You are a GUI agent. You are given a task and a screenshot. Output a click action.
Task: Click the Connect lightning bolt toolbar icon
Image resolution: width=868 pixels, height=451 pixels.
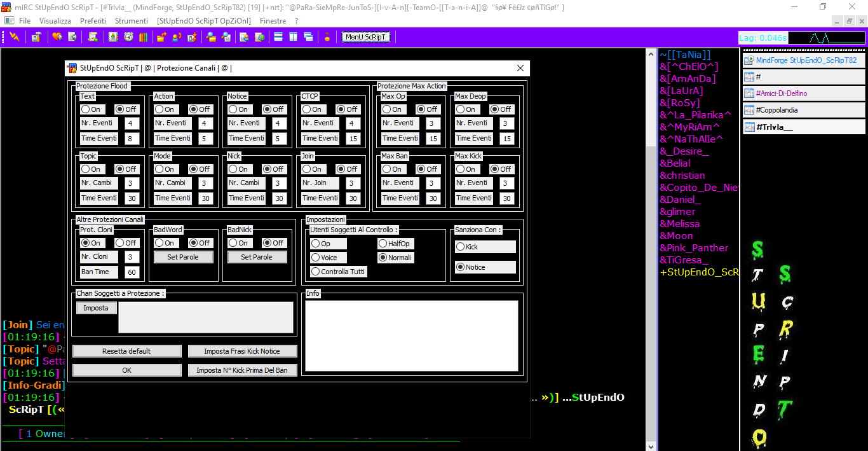click(x=14, y=37)
